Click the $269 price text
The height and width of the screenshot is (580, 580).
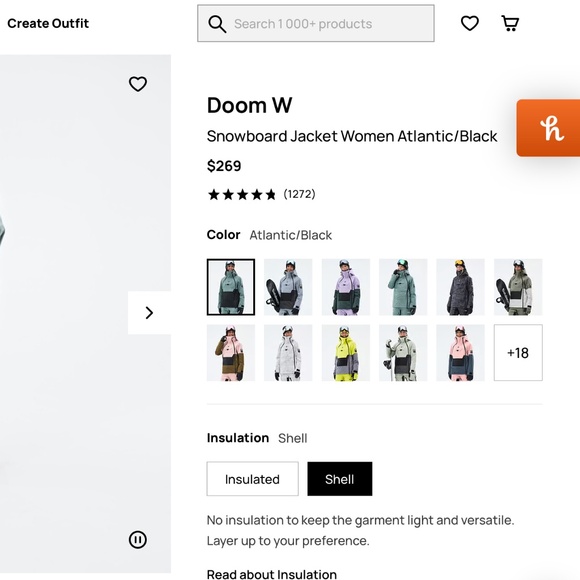point(224,166)
